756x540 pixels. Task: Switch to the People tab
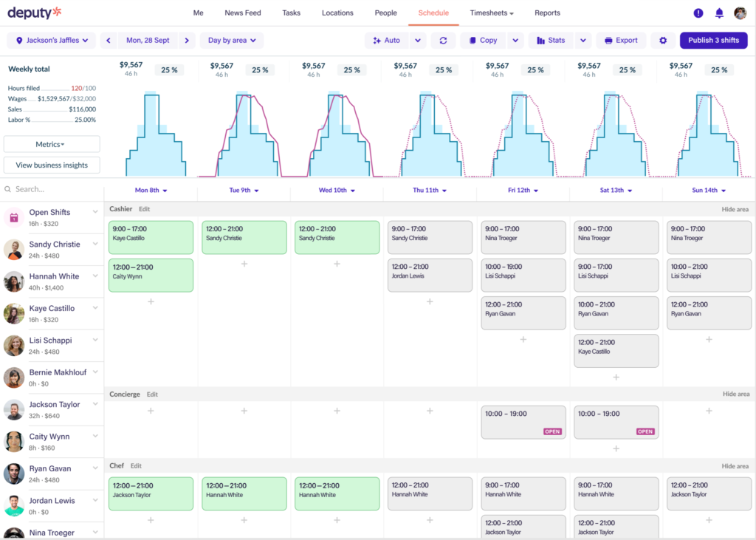click(385, 13)
